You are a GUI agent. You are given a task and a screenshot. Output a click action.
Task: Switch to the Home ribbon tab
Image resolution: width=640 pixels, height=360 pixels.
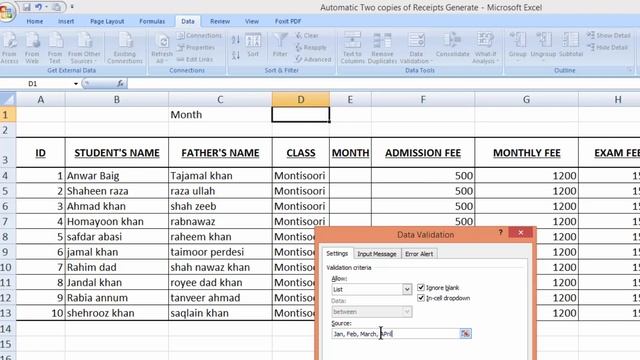tap(35, 21)
